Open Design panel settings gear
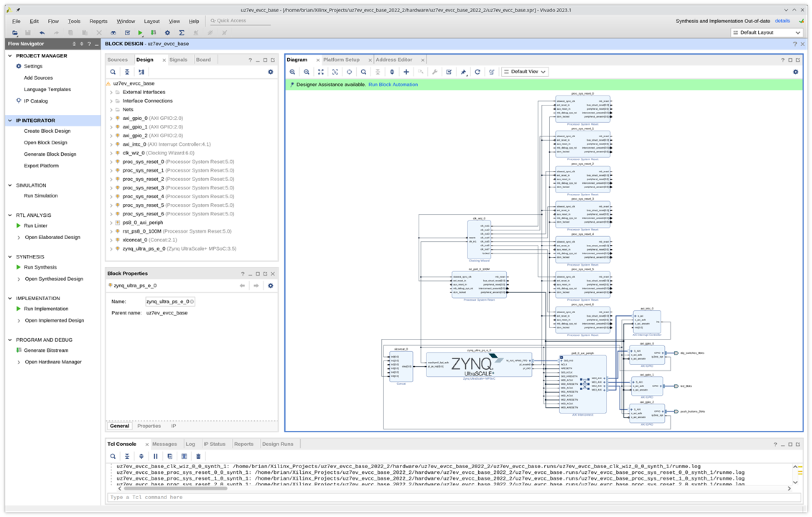The height and width of the screenshot is (517, 812). pyautogui.click(x=271, y=72)
